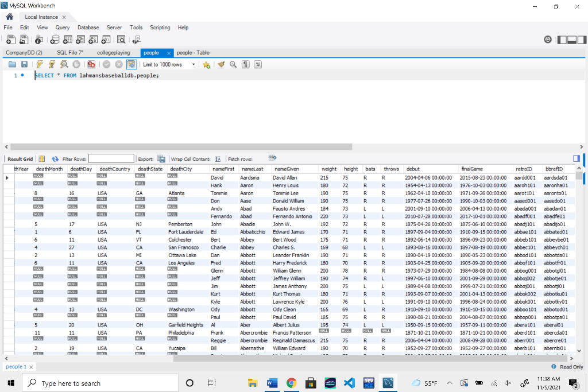
Task: Toggle Wrap Cell Content icon
Action: click(x=218, y=159)
